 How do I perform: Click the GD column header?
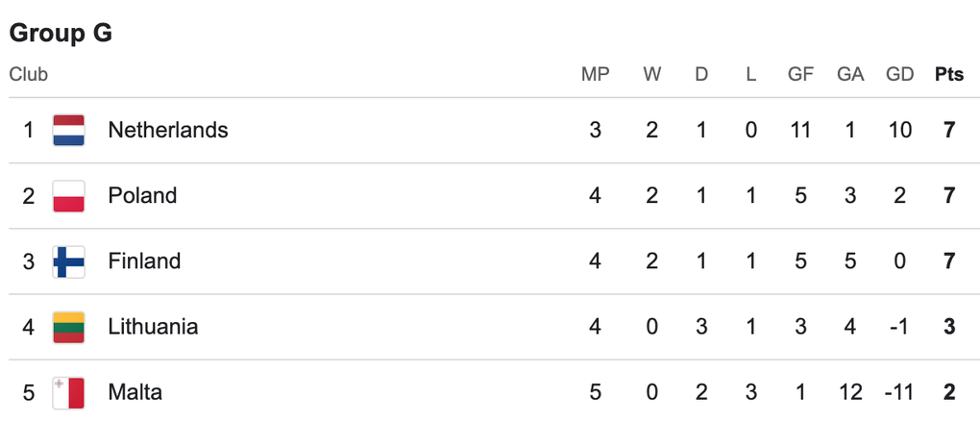click(900, 75)
